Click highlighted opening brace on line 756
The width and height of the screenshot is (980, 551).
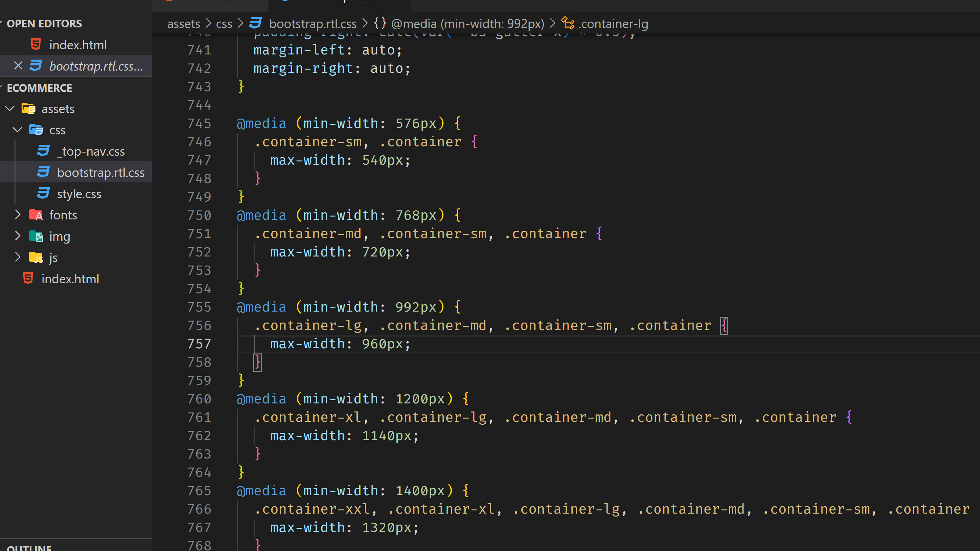coord(724,325)
